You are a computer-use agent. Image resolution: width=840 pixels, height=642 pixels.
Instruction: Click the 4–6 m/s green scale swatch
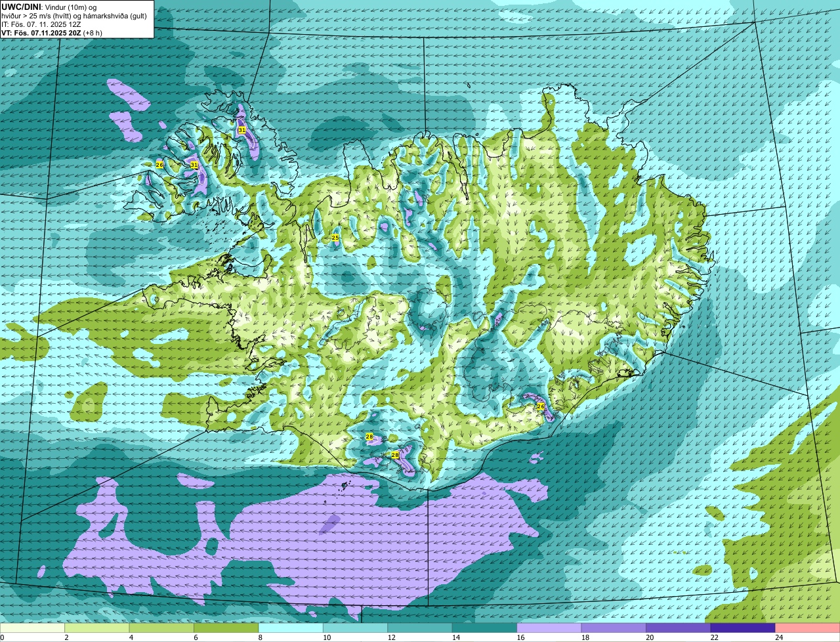click(162, 628)
